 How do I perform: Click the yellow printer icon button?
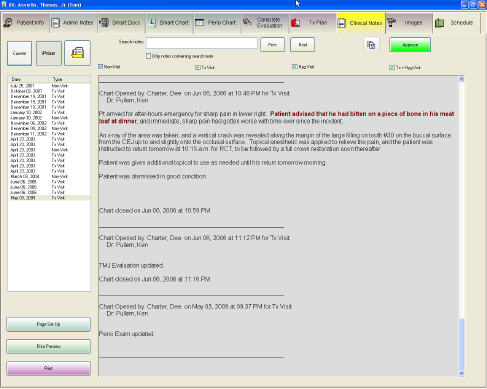(x=77, y=53)
